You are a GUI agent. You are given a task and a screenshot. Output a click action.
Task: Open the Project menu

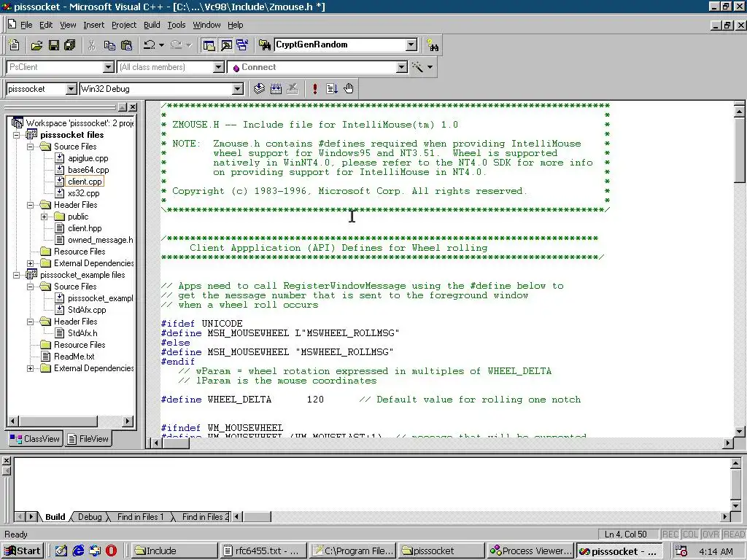[124, 25]
